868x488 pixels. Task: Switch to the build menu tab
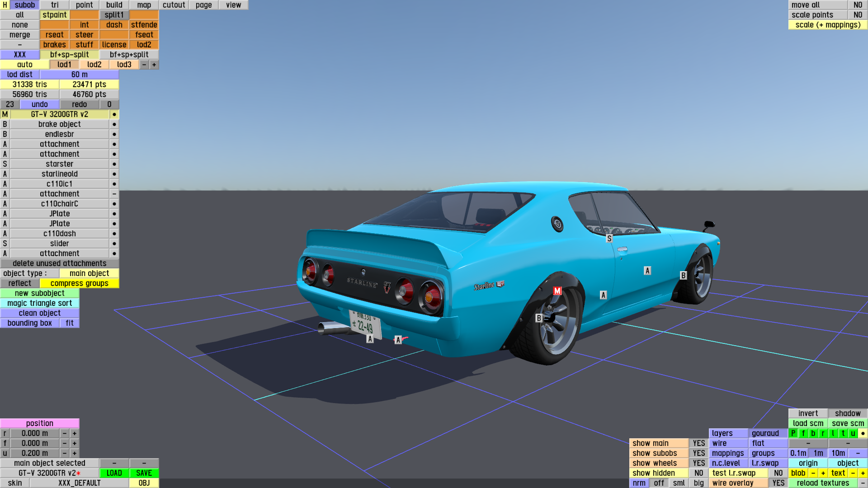114,5
